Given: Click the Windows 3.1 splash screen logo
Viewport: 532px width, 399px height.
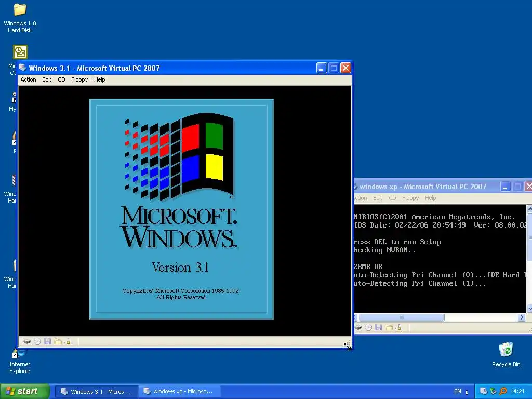Looking at the screenshot, I should (x=180, y=156).
